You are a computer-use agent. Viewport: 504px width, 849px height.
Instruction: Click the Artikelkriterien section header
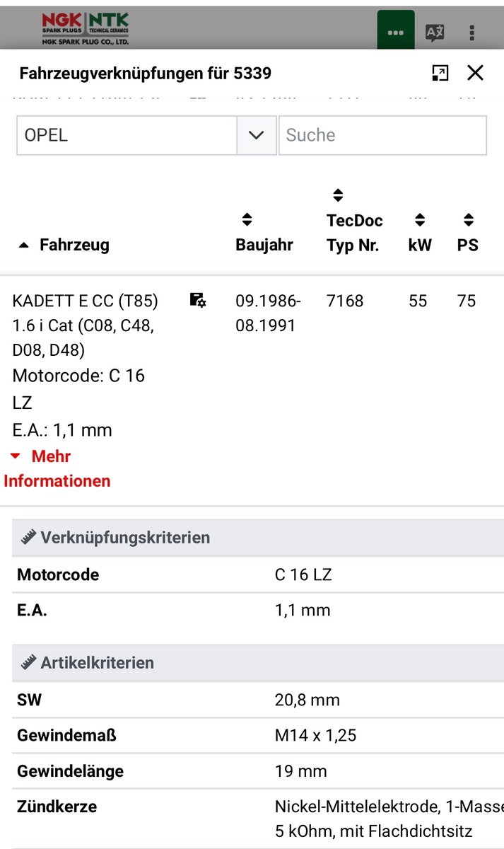tap(97, 663)
